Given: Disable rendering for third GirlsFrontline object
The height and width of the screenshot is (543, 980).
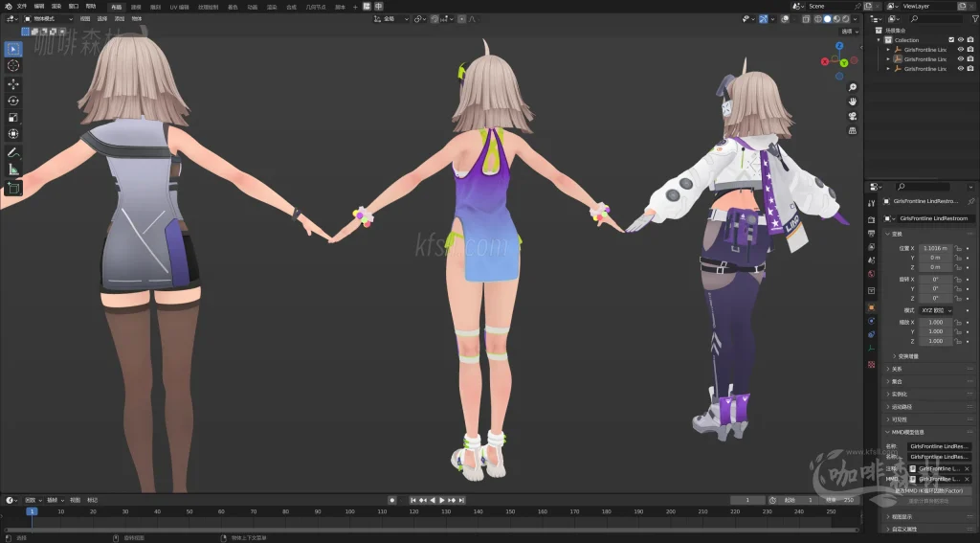Looking at the screenshot, I should click(x=970, y=68).
